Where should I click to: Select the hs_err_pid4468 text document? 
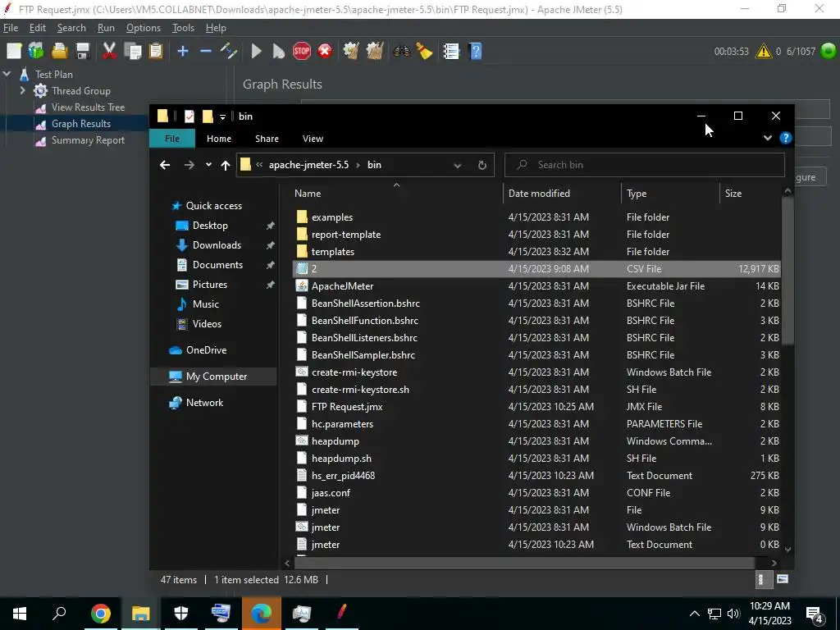point(536,476)
